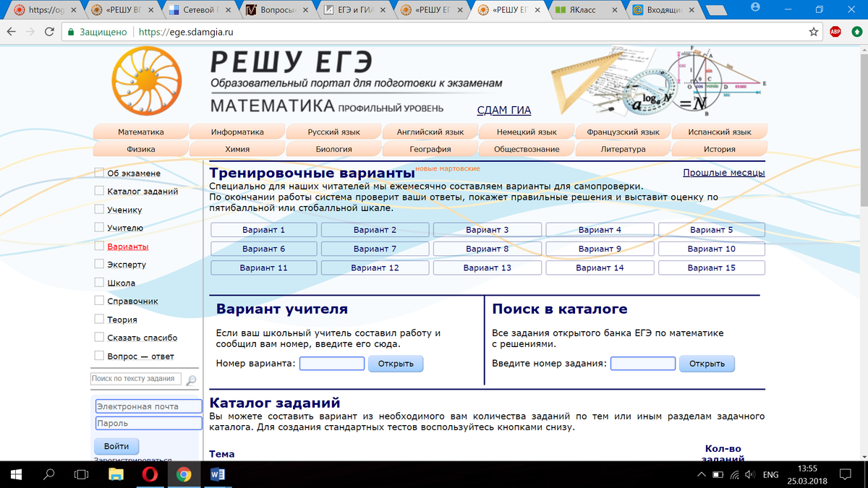Tick the checkbox next to Теория
The height and width of the screenshot is (488, 868).
[x=100, y=319]
